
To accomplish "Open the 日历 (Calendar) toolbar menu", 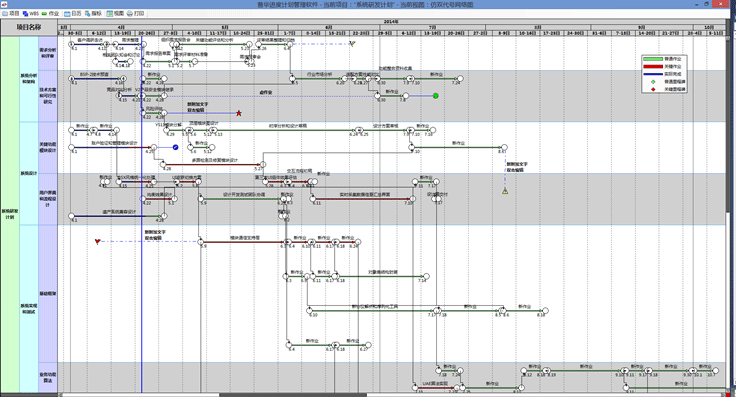I will [73, 14].
